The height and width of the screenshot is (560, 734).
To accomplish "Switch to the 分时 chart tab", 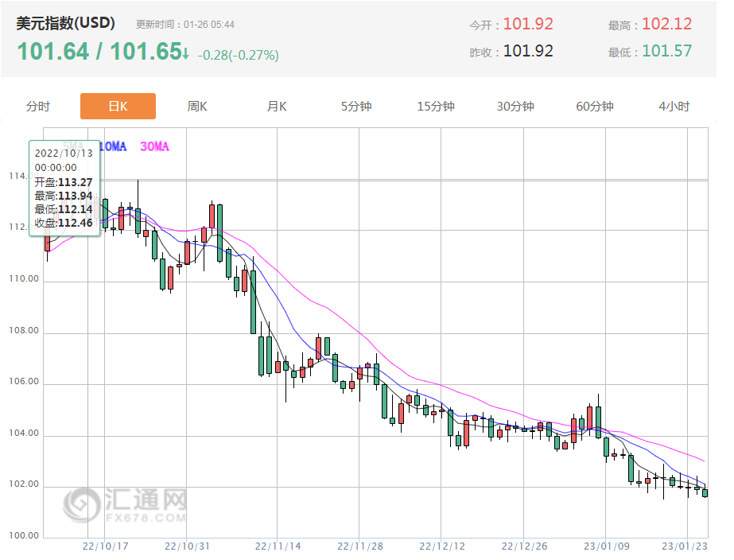I will [x=38, y=107].
